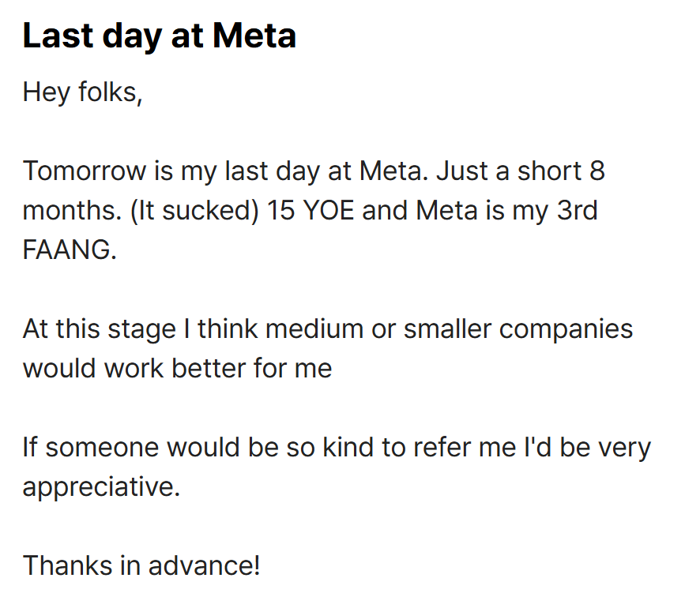
Task: Click the text '(It sucked)'
Action: coord(194,211)
